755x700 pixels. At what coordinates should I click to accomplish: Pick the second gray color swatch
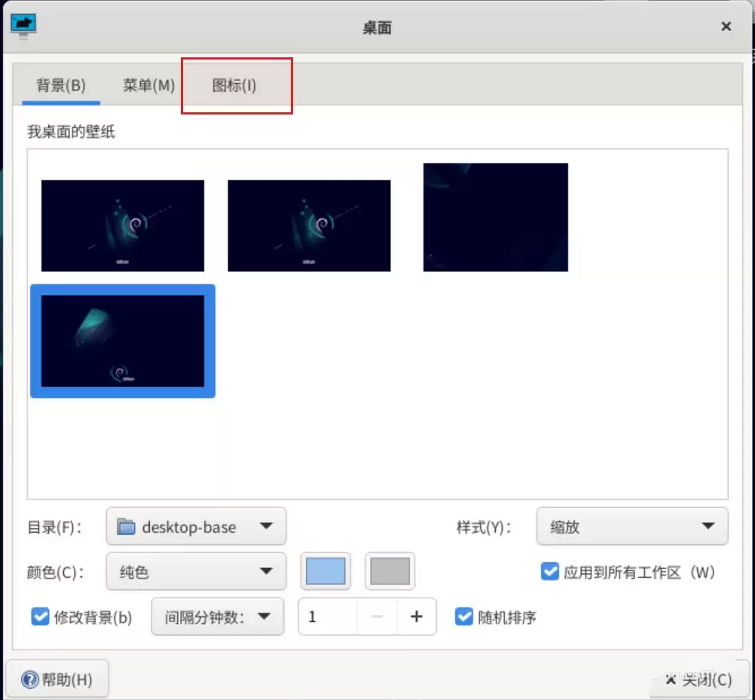(x=390, y=571)
